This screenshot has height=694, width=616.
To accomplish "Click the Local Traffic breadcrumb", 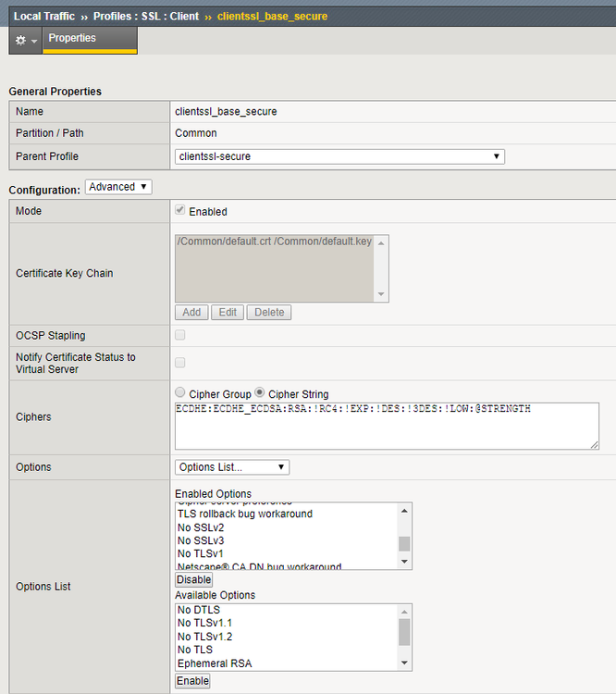I will tap(43, 16).
